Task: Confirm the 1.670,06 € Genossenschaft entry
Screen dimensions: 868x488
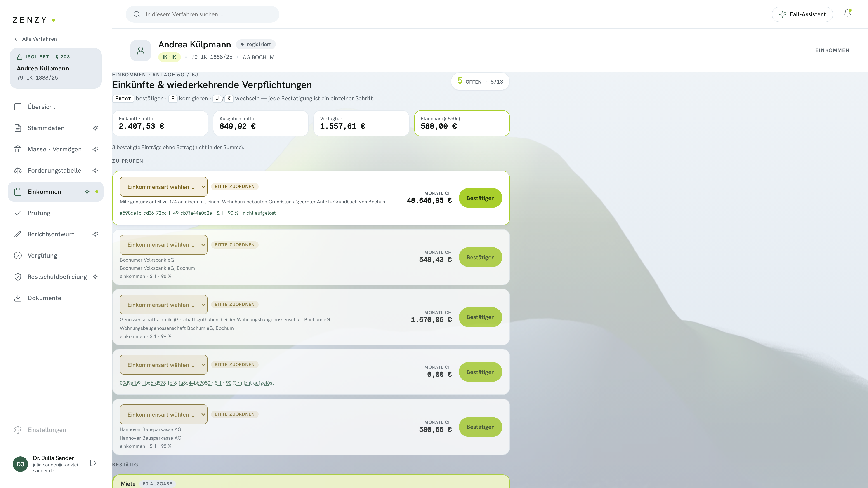Action: [480, 317]
